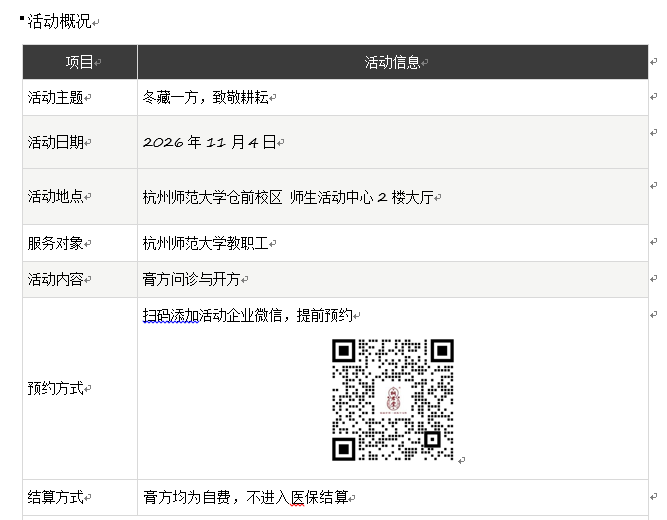Click the text 杭州师范大学教职工
667x520 pixels.
205,243
